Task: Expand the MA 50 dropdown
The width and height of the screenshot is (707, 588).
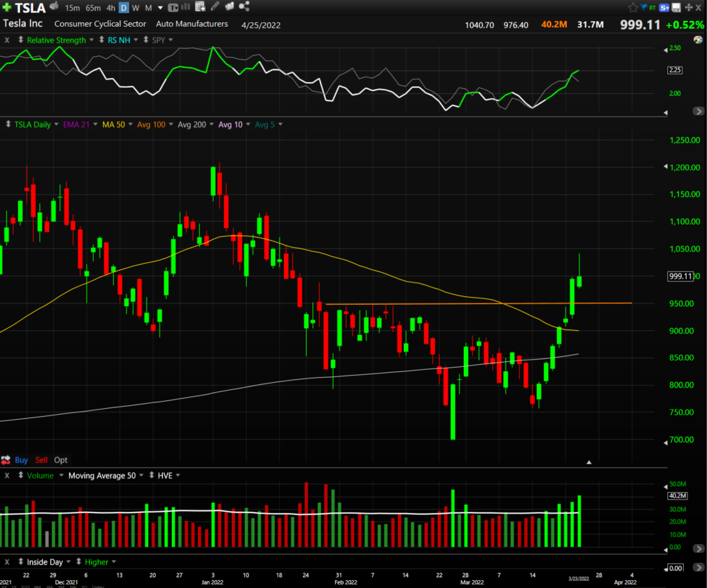Action: pyautogui.click(x=130, y=124)
